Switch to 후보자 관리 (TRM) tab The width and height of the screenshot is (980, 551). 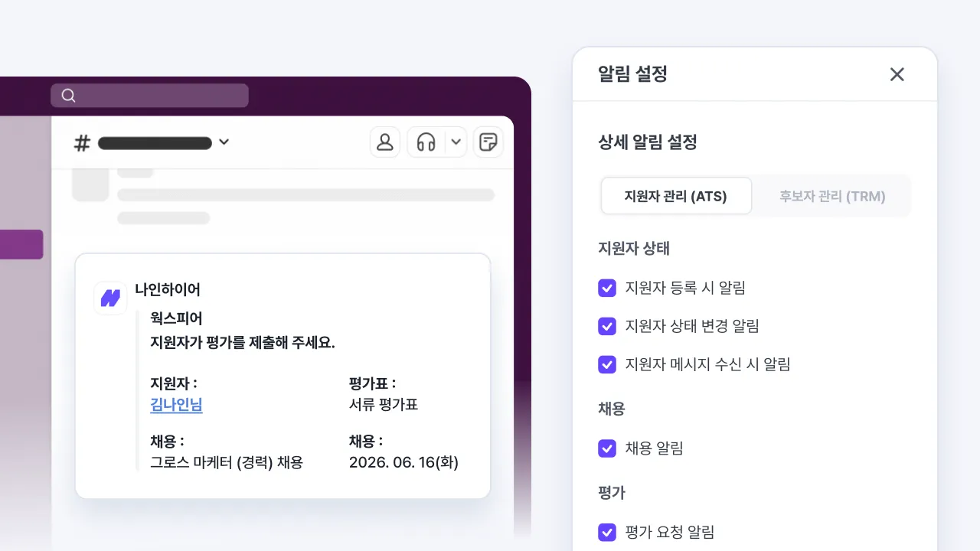832,196
